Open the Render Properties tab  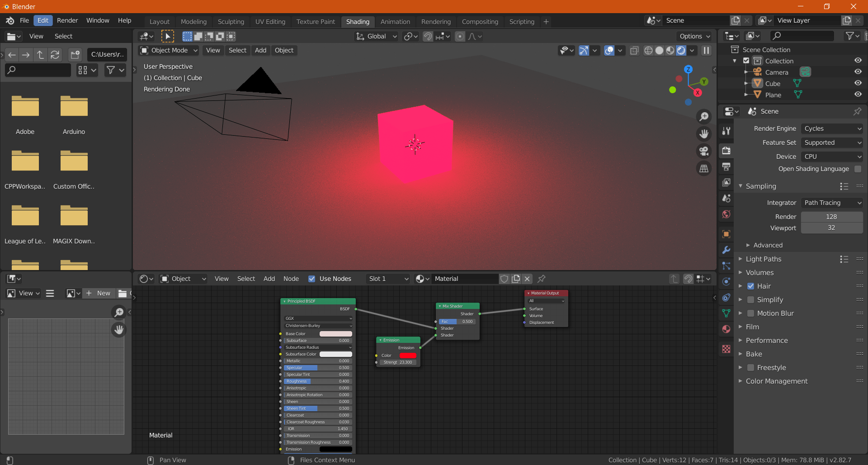point(726,151)
